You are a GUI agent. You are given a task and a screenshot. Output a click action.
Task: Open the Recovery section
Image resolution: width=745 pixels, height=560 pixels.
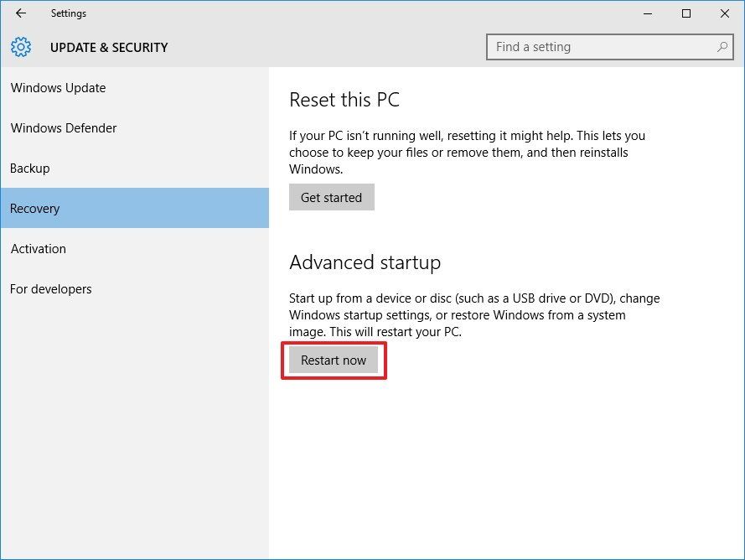pos(34,208)
